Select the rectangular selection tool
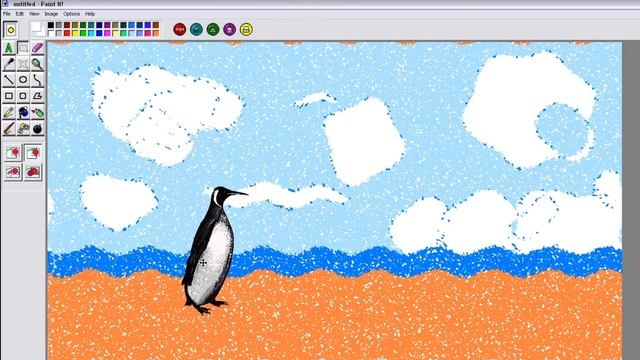Viewport: 640px width, 360px height. 23,48
